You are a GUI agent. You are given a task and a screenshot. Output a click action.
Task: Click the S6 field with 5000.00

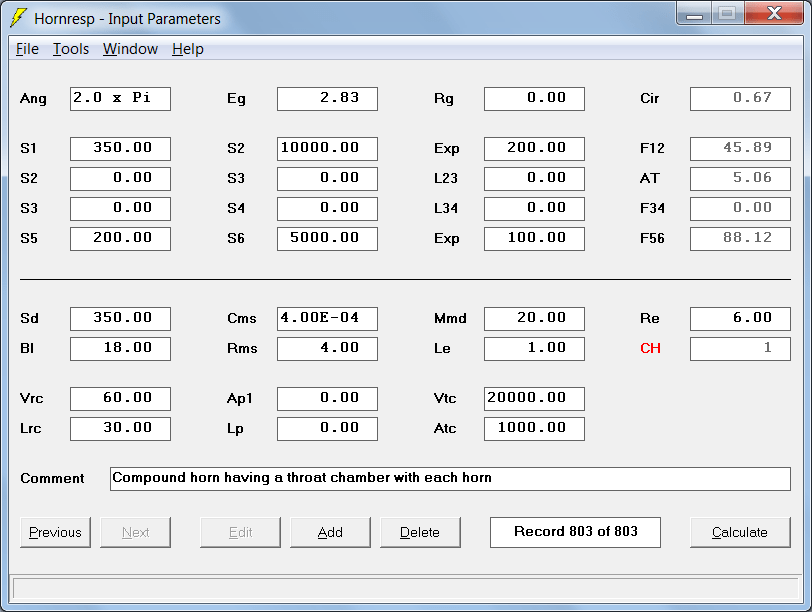point(327,239)
